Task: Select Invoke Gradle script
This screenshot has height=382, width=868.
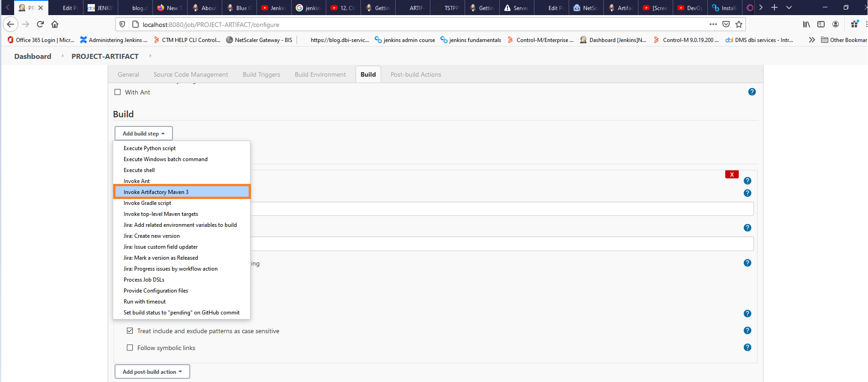Action: tap(182, 203)
